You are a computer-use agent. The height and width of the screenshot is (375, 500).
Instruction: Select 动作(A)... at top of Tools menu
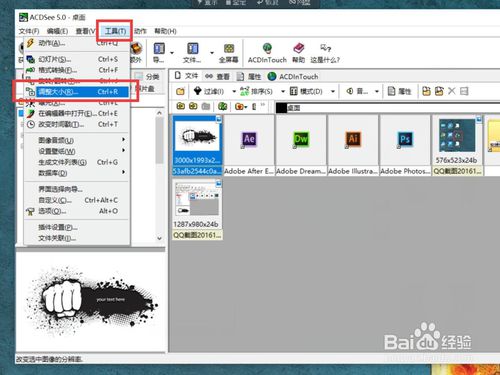click(x=77, y=43)
